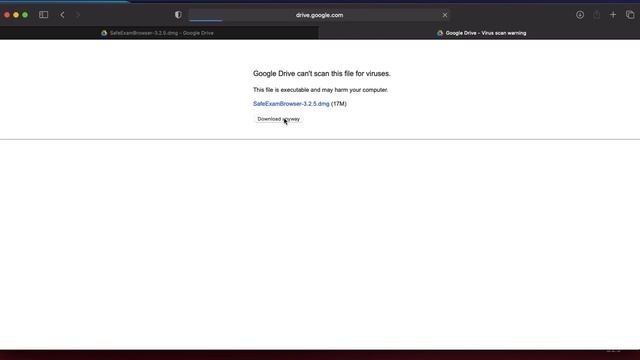The height and width of the screenshot is (360, 640).
Task: Minimize the window with yellow button
Action: pyautogui.click(x=16, y=15)
